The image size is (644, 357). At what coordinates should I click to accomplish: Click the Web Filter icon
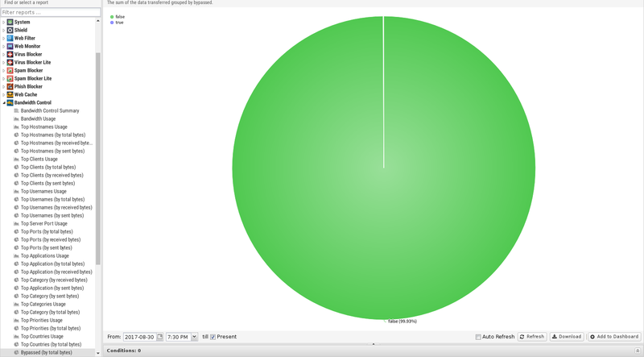(x=10, y=38)
